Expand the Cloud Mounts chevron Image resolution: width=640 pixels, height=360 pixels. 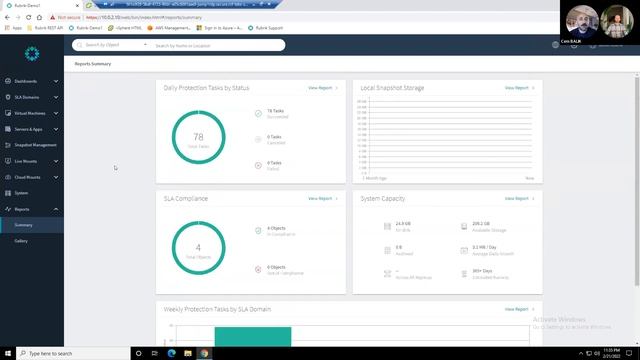tap(56, 177)
